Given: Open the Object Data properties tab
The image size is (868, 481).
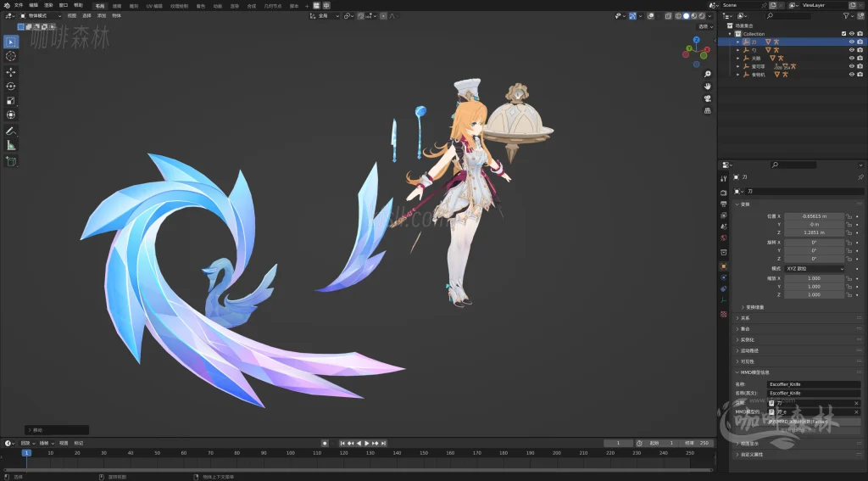Looking at the screenshot, I should (724, 300).
